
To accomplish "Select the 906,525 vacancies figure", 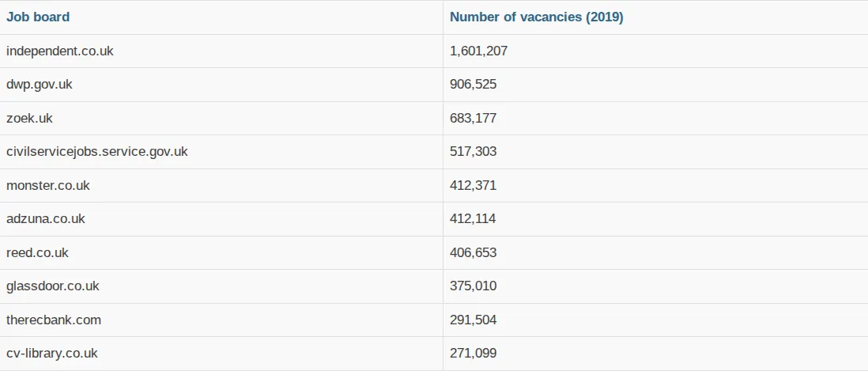I will coord(473,85).
